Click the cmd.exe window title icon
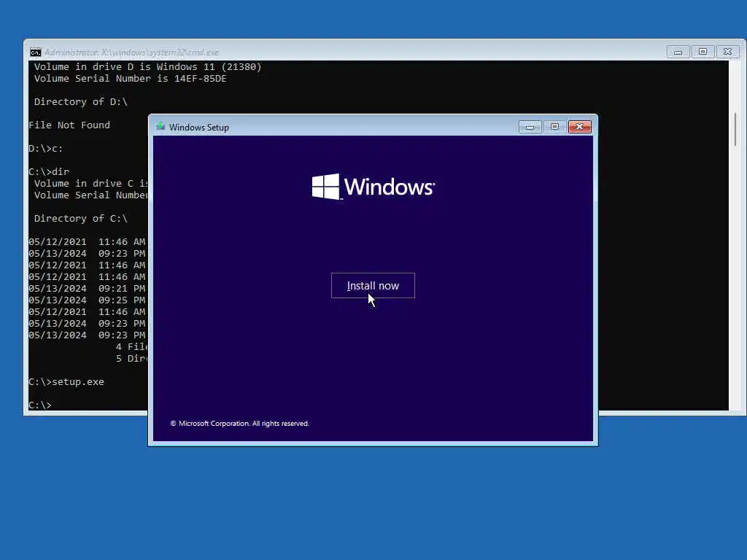This screenshot has width=747, height=560. (36, 52)
